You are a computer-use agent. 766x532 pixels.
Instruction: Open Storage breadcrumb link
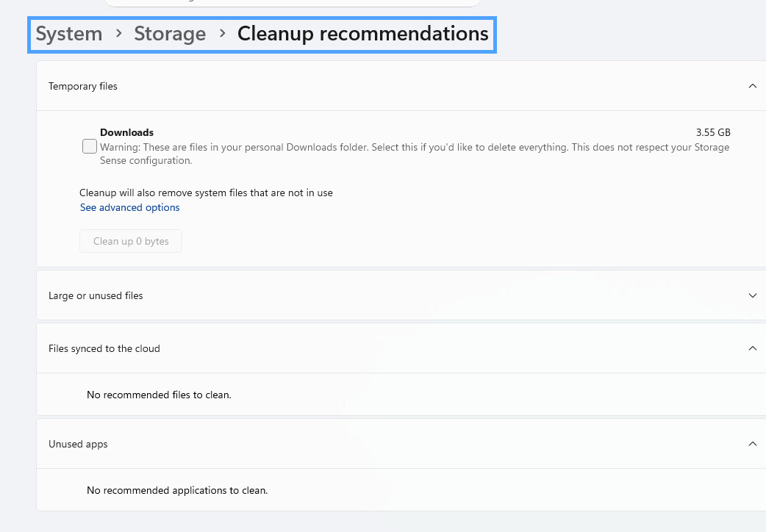[170, 34]
